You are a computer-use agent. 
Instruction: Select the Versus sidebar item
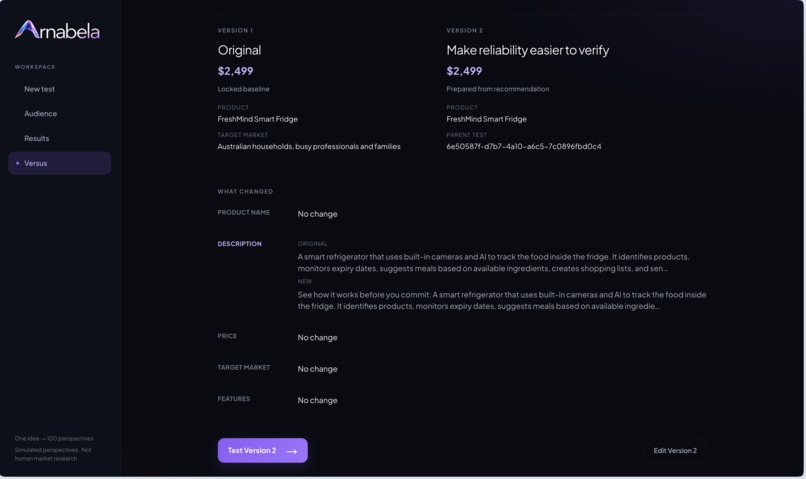tap(60, 163)
